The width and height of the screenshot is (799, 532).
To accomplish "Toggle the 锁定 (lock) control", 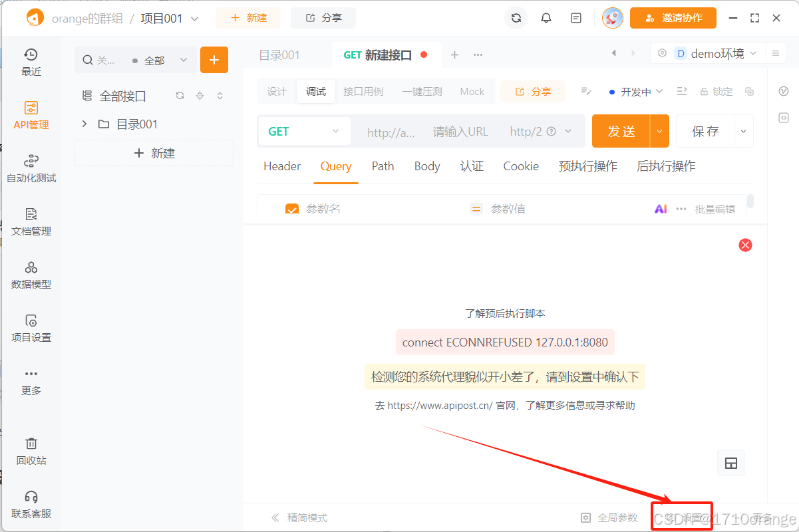I will pyautogui.click(x=716, y=91).
